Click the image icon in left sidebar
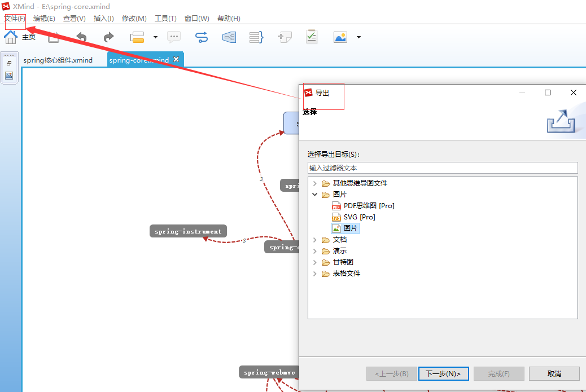 click(x=9, y=76)
